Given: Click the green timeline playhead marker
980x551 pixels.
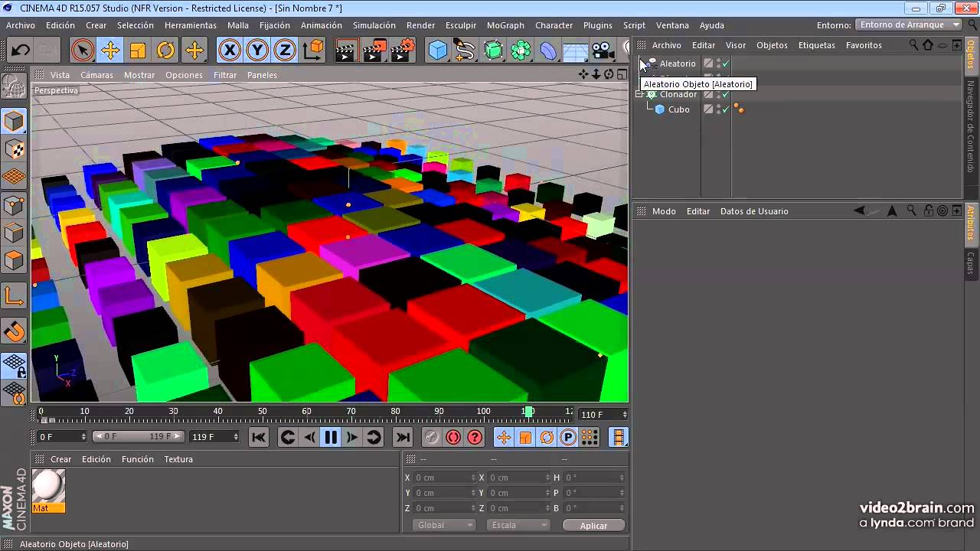Looking at the screenshot, I should 528,412.
